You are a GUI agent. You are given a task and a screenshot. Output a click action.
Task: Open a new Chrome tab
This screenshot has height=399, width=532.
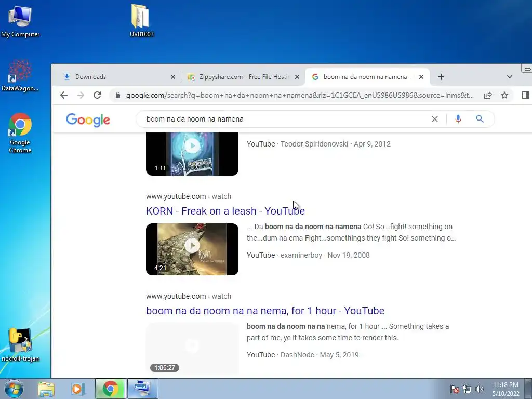[441, 77]
